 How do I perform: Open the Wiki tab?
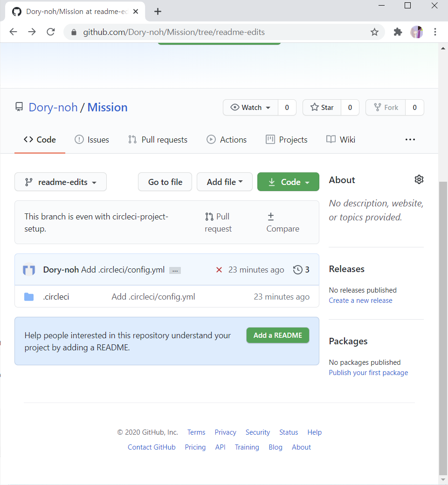click(x=341, y=140)
